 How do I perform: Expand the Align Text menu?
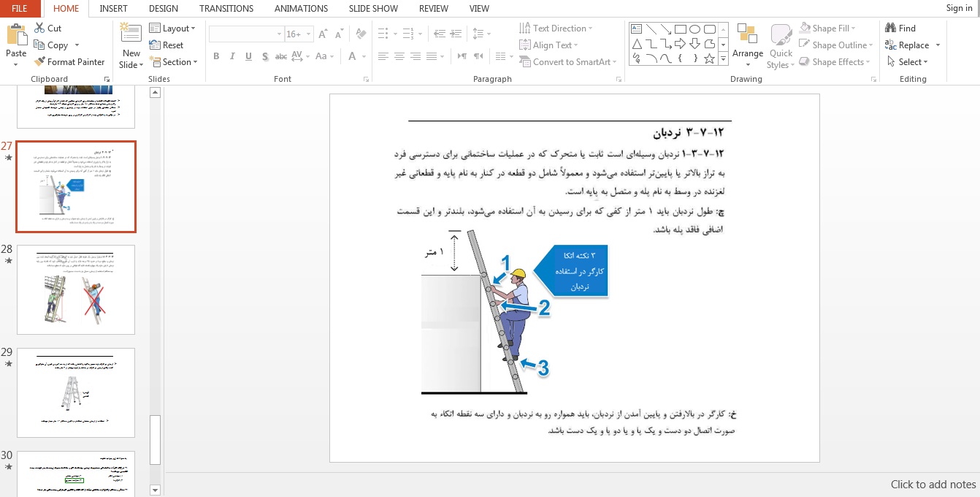pos(549,45)
